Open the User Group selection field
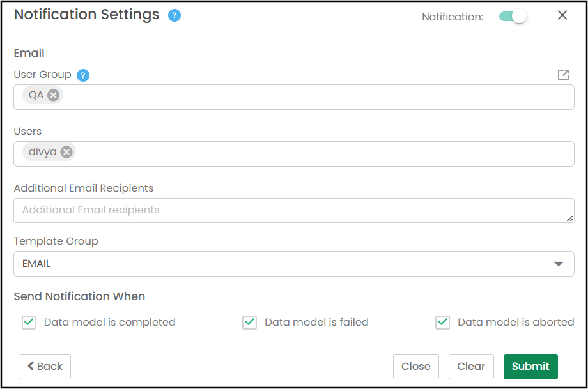The width and height of the screenshot is (588, 389). [294, 97]
